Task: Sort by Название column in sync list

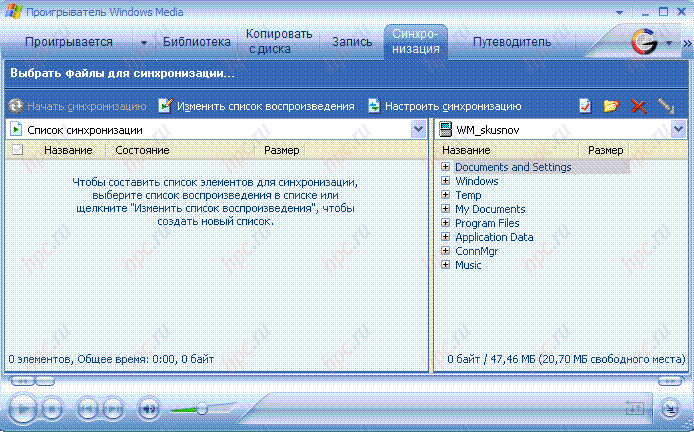Action: (68, 150)
